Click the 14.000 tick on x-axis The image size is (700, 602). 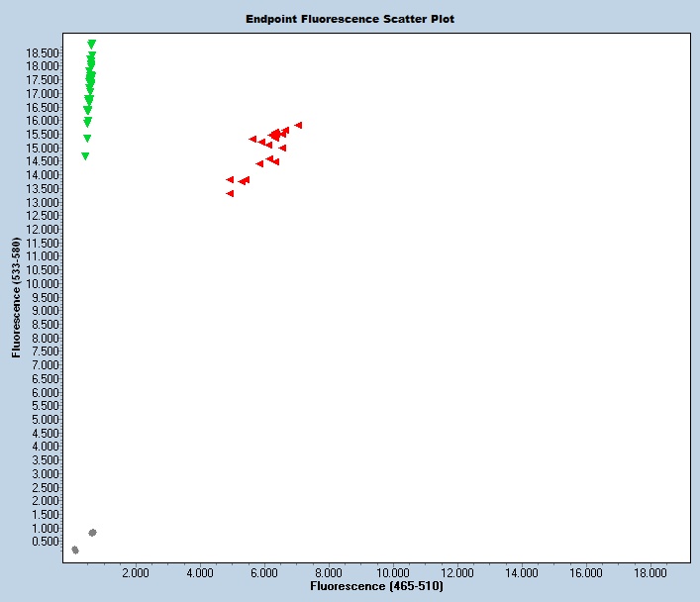click(x=522, y=573)
